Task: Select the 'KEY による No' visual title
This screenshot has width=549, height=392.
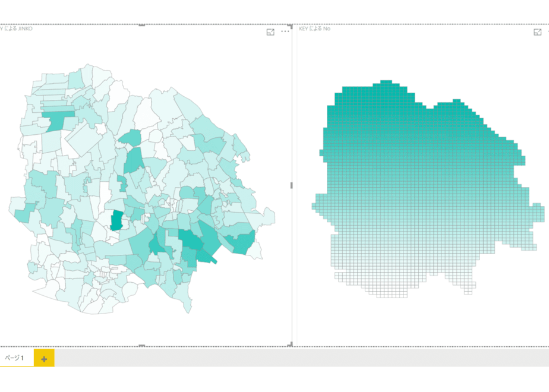Action: [x=314, y=29]
